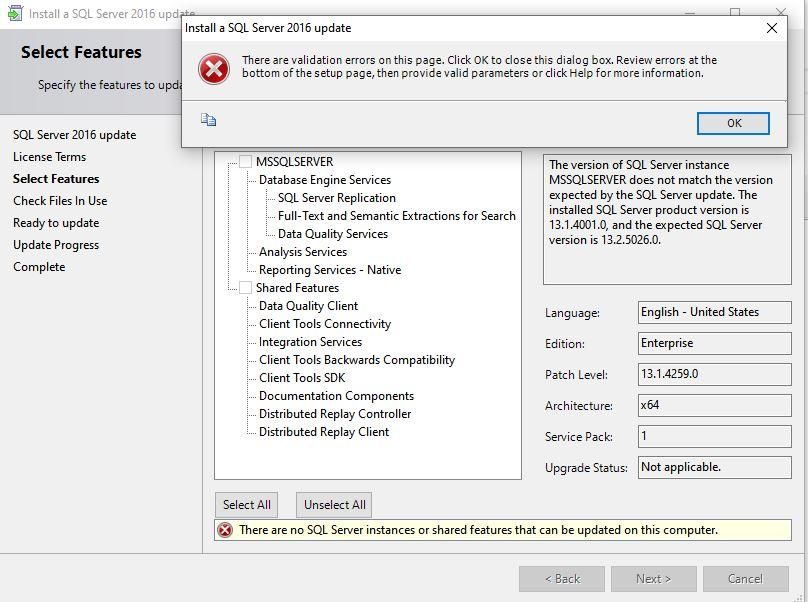Screen dimensions: 808x602
Task: Select the License Terms step
Action: (49, 157)
